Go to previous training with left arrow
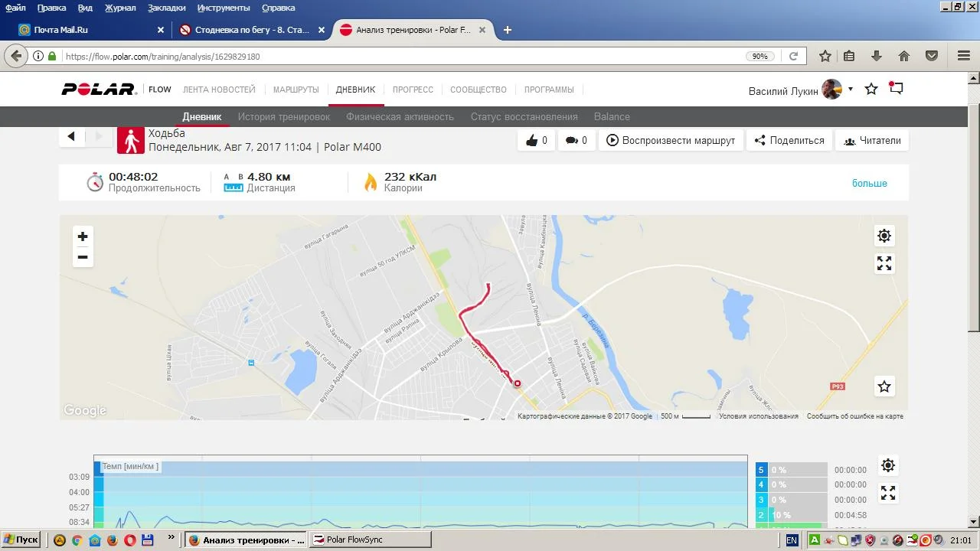The width and height of the screenshot is (980, 551). pos(71,136)
